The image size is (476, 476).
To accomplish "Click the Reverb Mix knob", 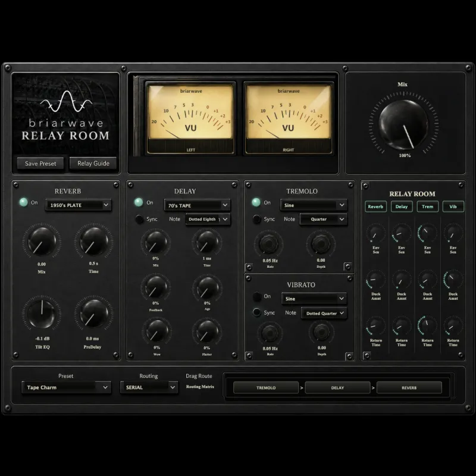I will point(42,242).
